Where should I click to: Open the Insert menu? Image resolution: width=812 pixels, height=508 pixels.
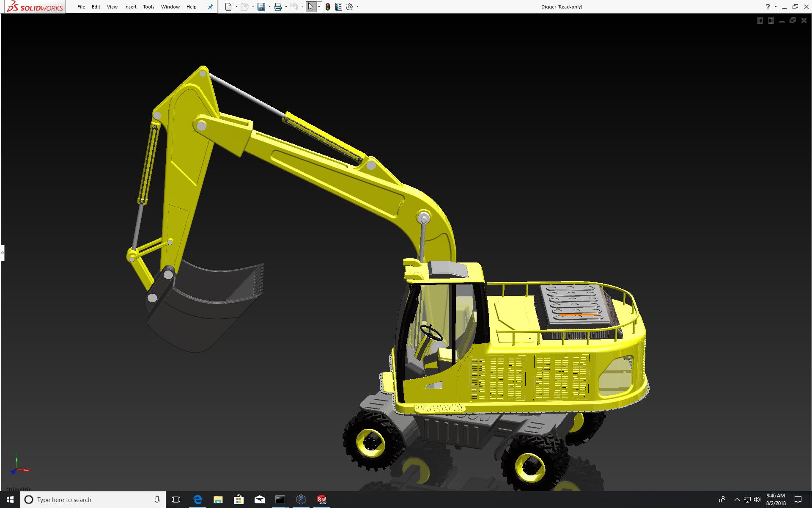pos(130,7)
